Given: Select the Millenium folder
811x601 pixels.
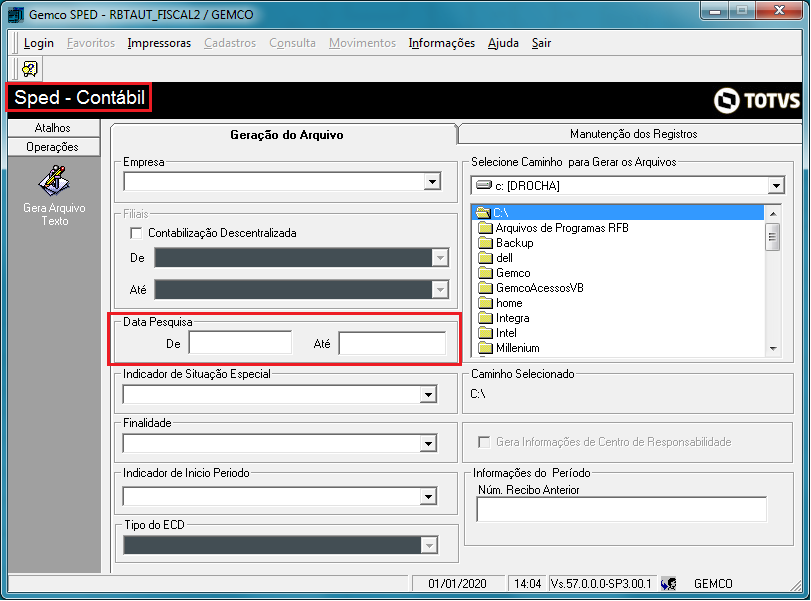Looking at the screenshot, I should tap(517, 348).
